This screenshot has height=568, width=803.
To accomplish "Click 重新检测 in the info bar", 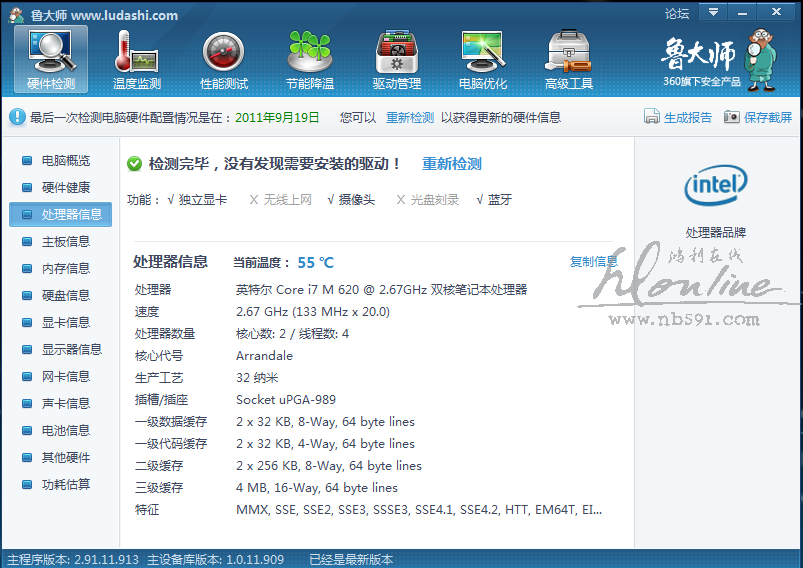I will [x=410, y=118].
